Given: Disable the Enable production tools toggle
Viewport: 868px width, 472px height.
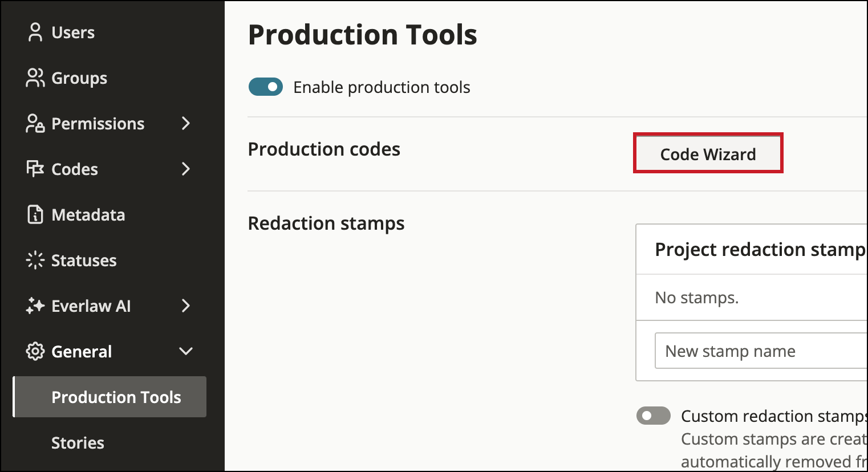Looking at the screenshot, I should [x=265, y=87].
